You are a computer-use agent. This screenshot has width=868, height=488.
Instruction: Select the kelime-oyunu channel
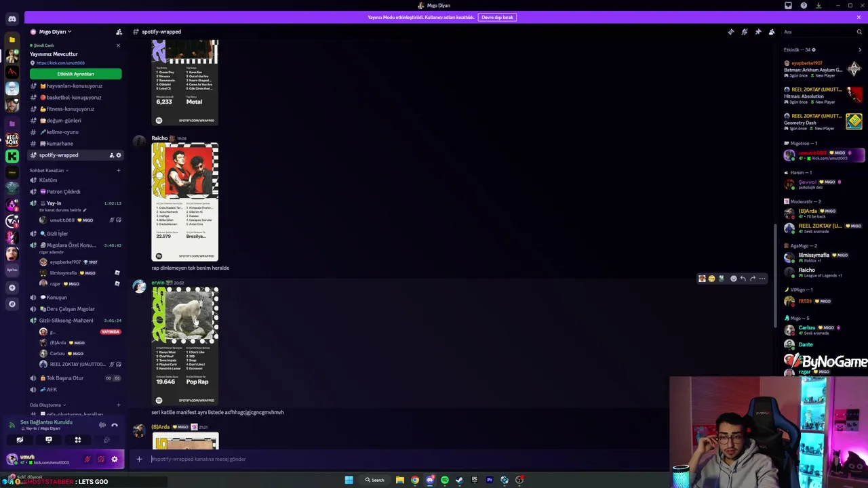coord(75,132)
